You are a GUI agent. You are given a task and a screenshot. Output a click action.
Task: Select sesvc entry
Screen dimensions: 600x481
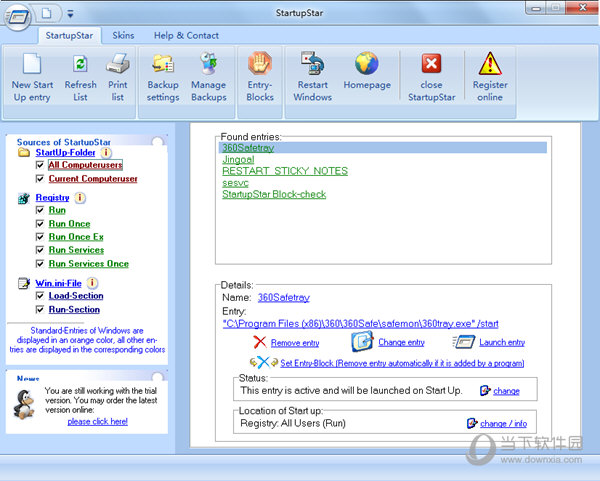coord(235,183)
